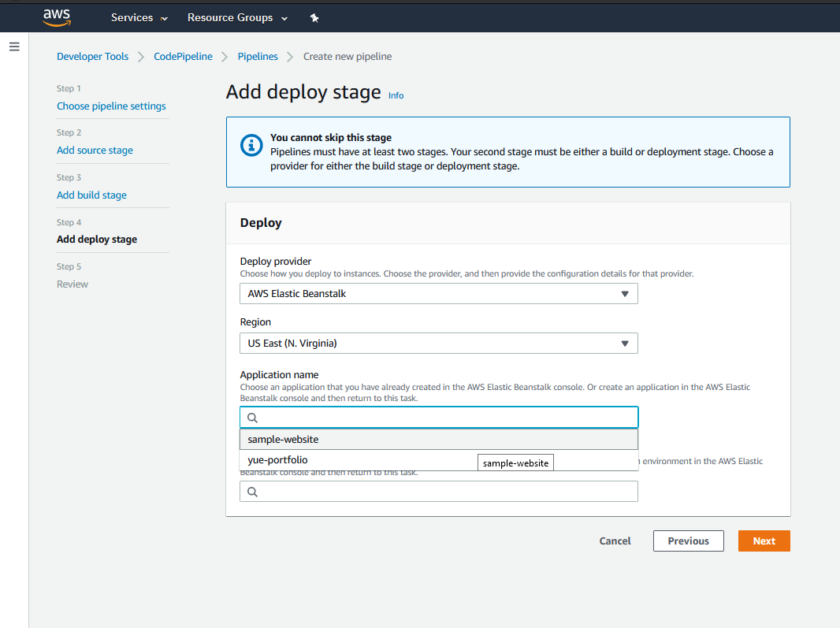Open the Resource Groups menu
840x628 pixels.
[237, 17]
